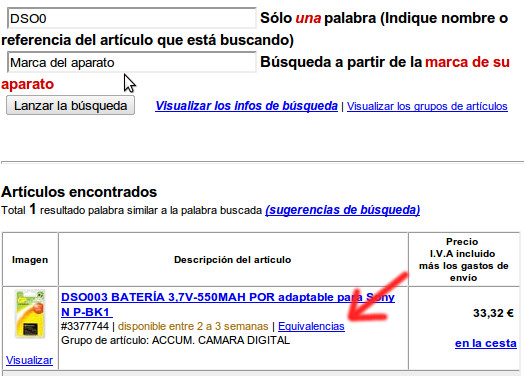The width and height of the screenshot is (524, 376).
Task: Click the 'Artículos encontrados' heading
Action: (x=79, y=192)
